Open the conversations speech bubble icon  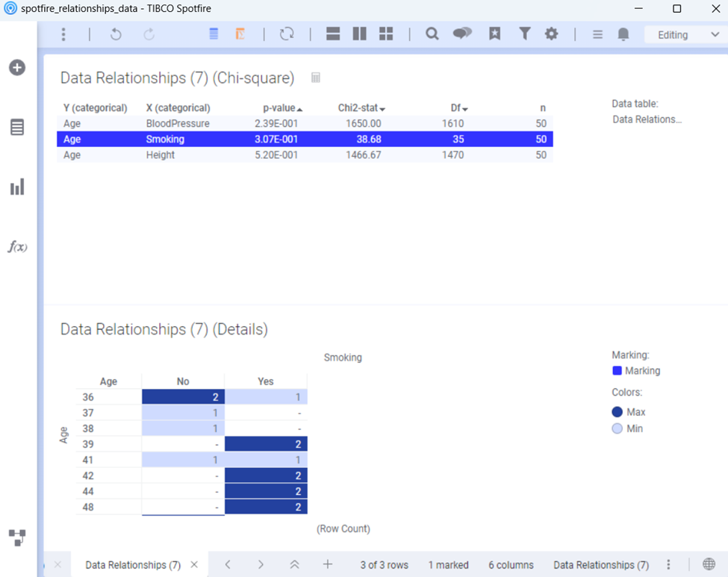tap(462, 34)
